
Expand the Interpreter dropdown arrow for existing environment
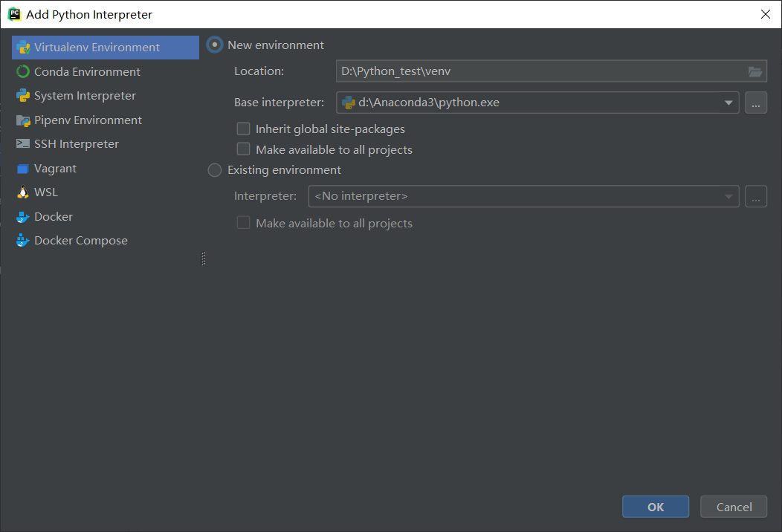[728, 196]
